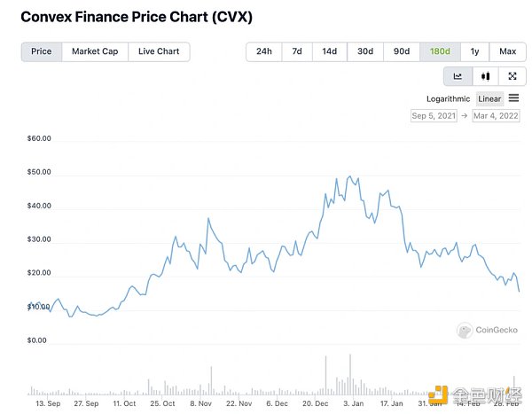Select the line chart view icon
This screenshot has height=414, width=532.
pyautogui.click(x=458, y=76)
